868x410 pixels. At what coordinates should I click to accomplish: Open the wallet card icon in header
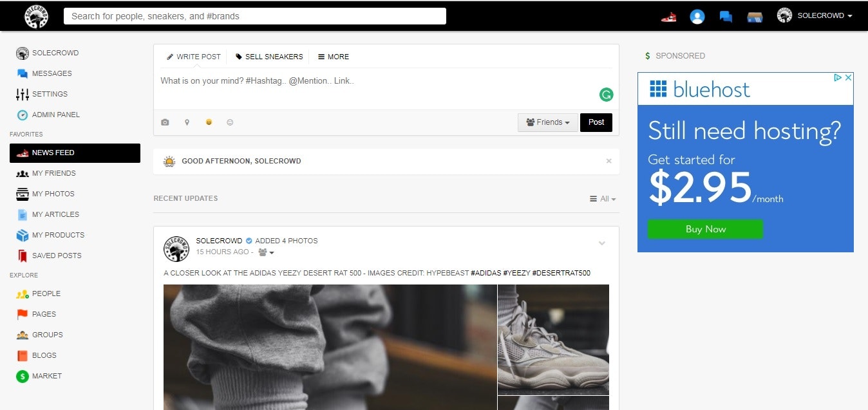pyautogui.click(x=755, y=17)
